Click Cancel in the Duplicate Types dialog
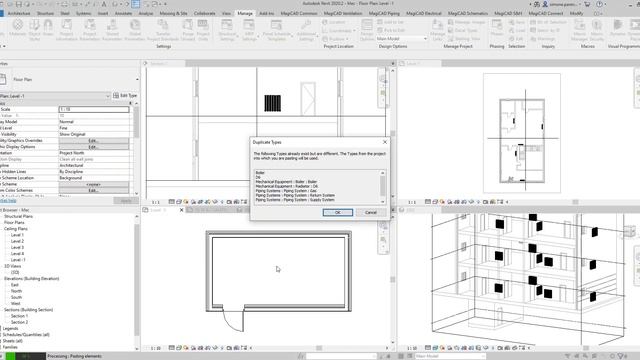Image resolution: width=640 pixels, height=360 pixels. (x=371, y=213)
